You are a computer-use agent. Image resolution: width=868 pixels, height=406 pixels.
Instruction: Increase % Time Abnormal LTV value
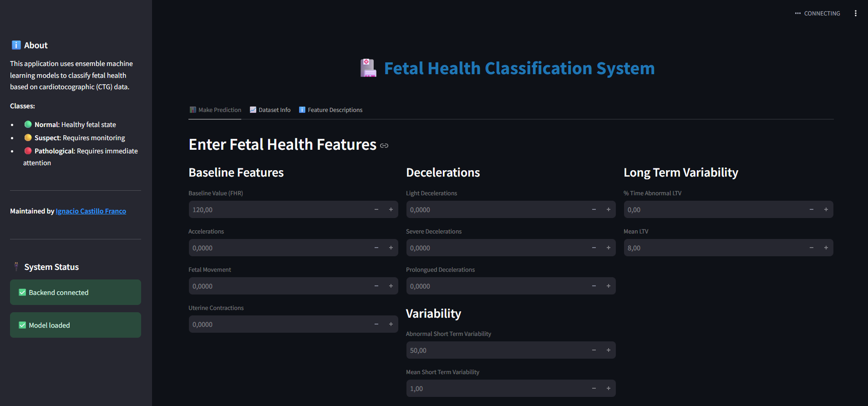[826, 209]
